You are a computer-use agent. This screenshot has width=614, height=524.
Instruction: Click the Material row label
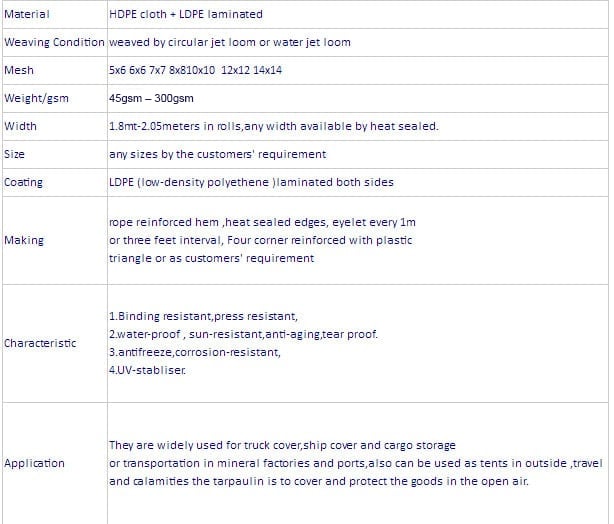(x=27, y=14)
